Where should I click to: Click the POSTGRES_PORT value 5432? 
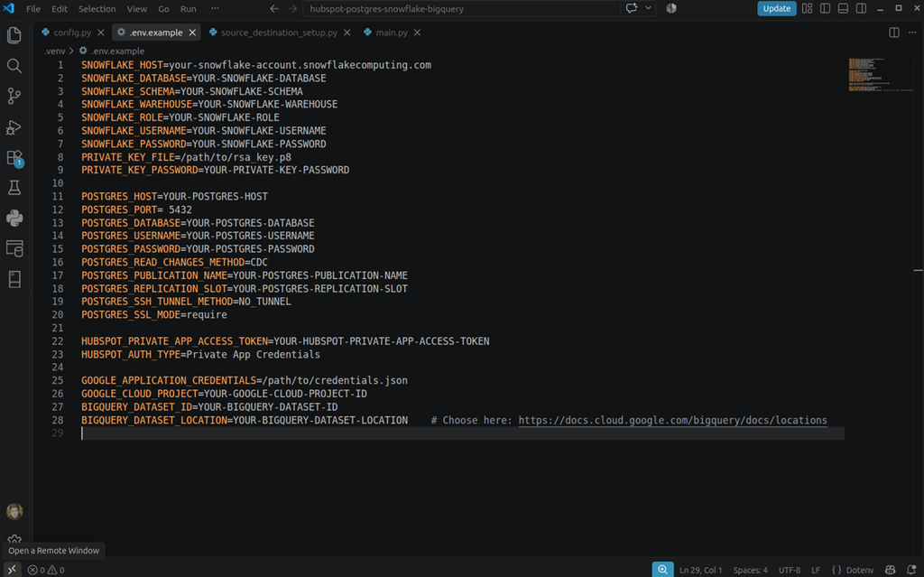pyautogui.click(x=180, y=209)
